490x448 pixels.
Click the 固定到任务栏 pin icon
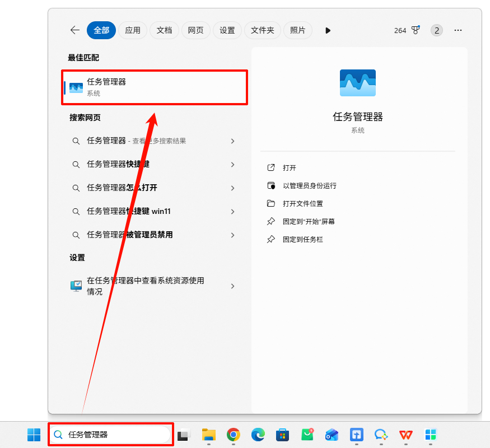click(x=272, y=239)
